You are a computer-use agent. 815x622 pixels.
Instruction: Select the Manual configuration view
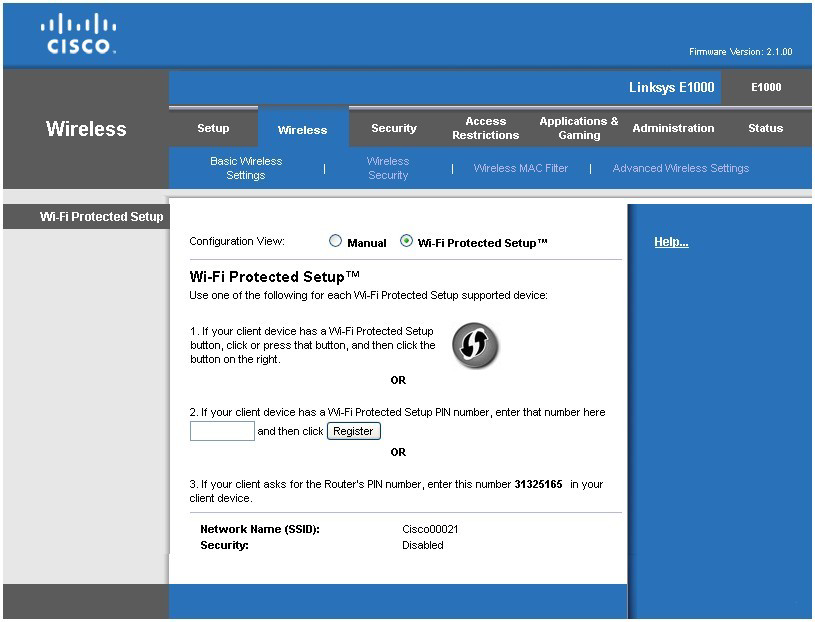pyautogui.click(x=336, y=241)
